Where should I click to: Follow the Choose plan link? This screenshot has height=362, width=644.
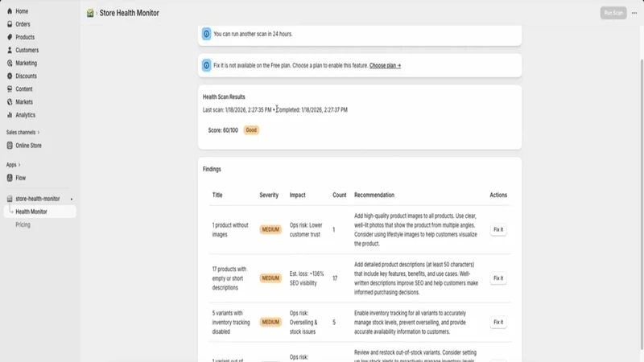(385, 65)
